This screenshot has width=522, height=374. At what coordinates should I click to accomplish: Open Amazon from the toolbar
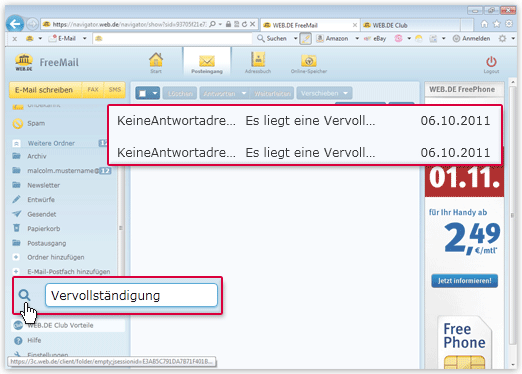click(x=332, y=39)
